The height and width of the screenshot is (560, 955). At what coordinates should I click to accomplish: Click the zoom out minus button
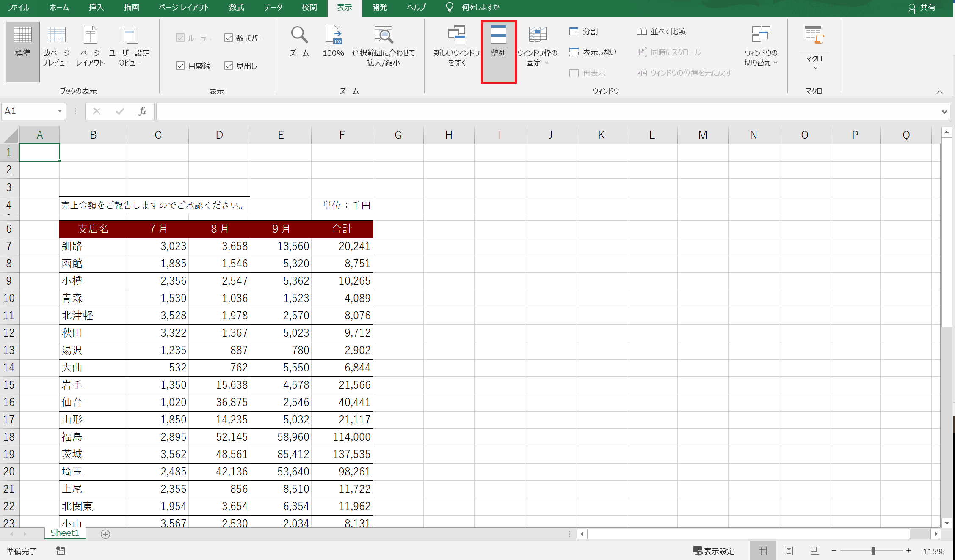click(x=834, y=551)
